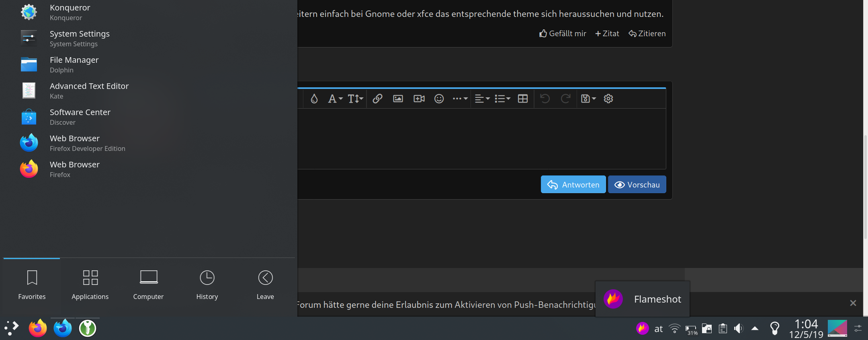Redo the editor action
Viewport: 868px width, 340px height.
click(566, 99)
